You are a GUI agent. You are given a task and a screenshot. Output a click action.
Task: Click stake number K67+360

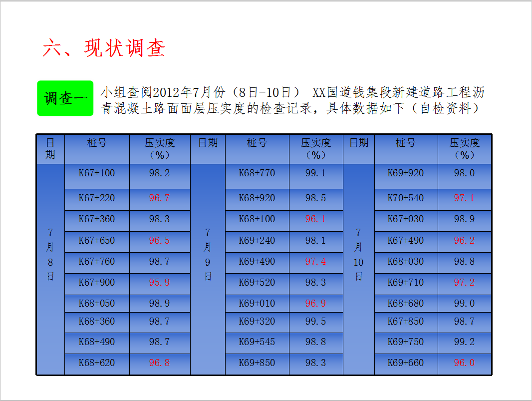[97, 219]
